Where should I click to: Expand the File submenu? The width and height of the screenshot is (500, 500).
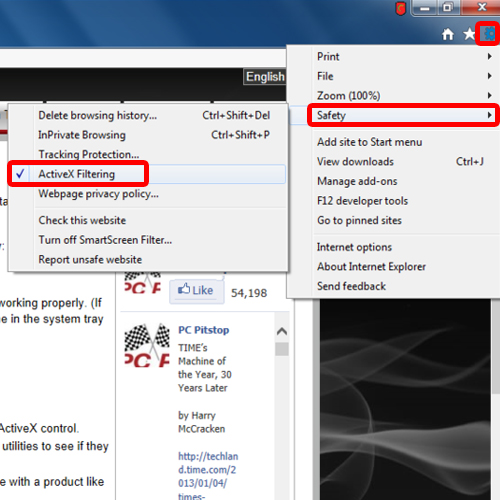click(405, 76)
